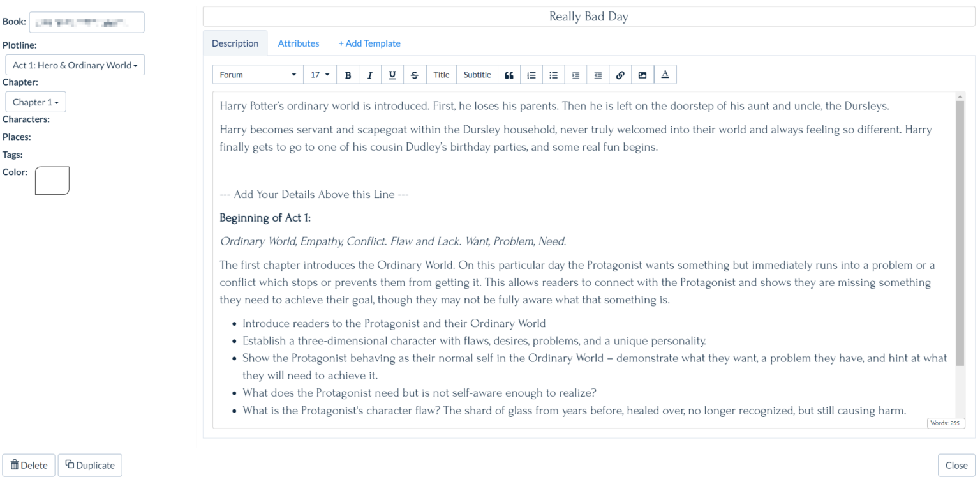Image resolution: width=980 pixels, height=479 pixels.
Task: Toggle bold formatting in the editor
Action: pos(348,74)
